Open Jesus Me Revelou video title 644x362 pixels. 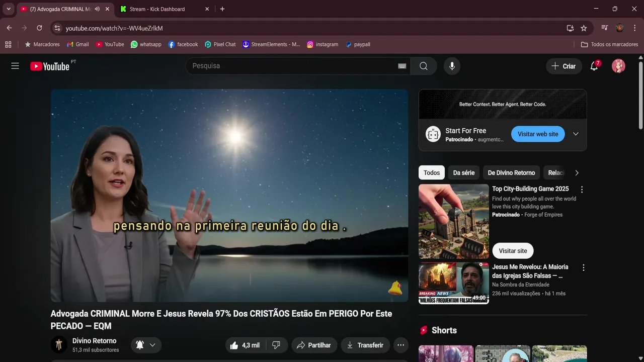pyautogui.click(x=530, y=271)
